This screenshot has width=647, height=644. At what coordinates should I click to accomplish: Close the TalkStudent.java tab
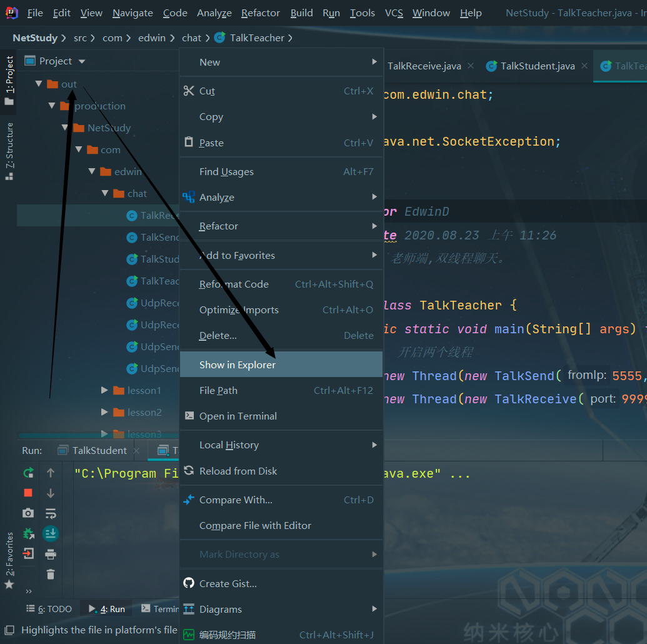pyautogui.click(x=584, y=66)
